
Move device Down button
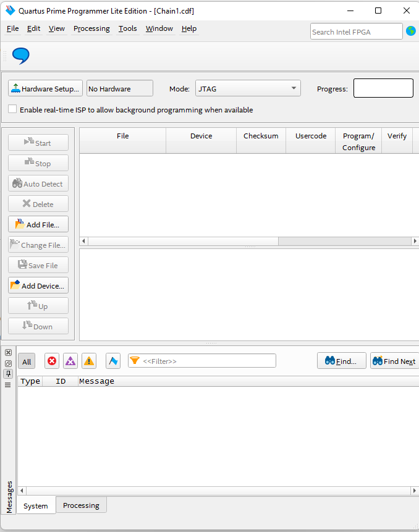point(38,326)
